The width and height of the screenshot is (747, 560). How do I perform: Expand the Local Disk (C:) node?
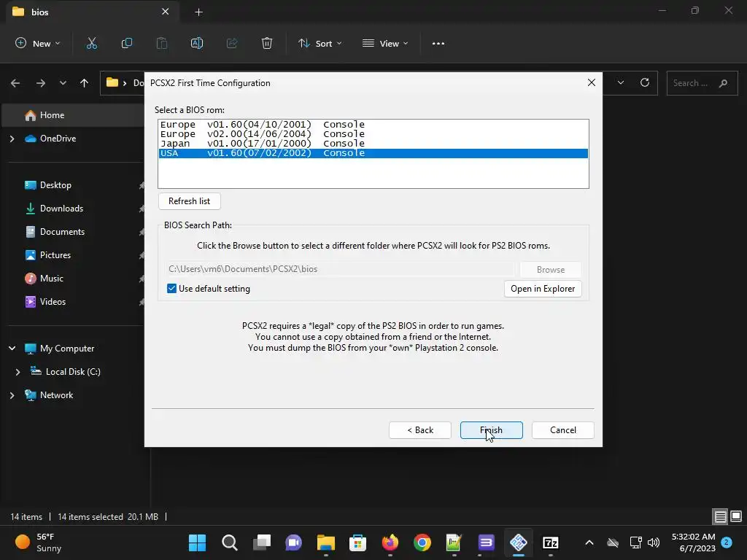coord(18,372)
